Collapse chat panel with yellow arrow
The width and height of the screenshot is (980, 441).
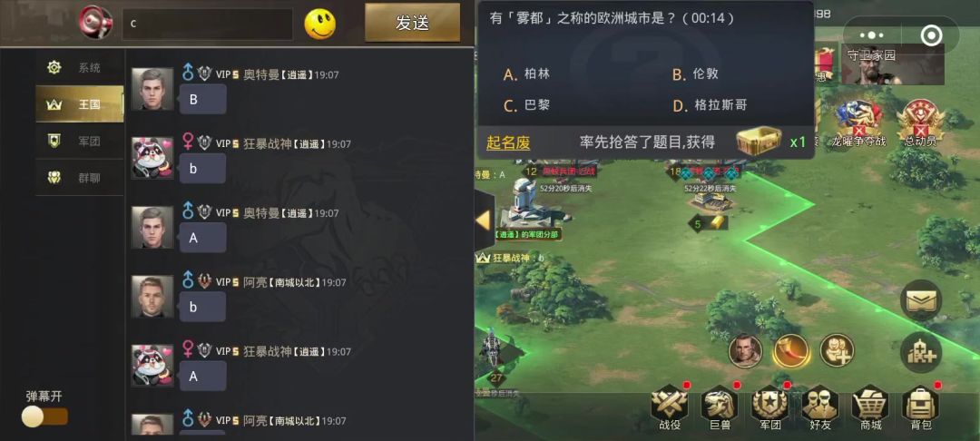(x=485, y=220)
